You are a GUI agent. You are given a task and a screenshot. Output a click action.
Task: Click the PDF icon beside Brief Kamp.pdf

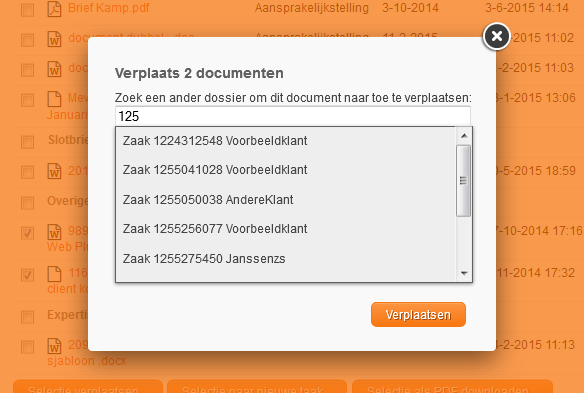click(x=54, y=9)
